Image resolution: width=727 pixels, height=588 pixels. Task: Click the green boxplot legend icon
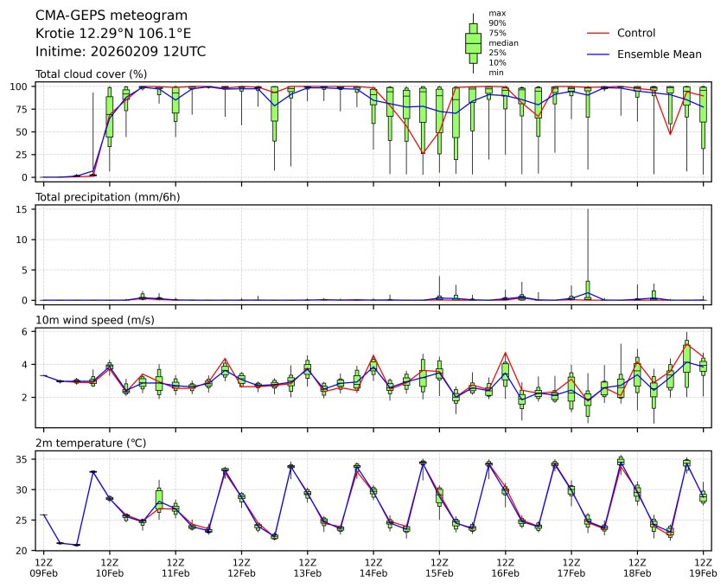pos(473,42)
